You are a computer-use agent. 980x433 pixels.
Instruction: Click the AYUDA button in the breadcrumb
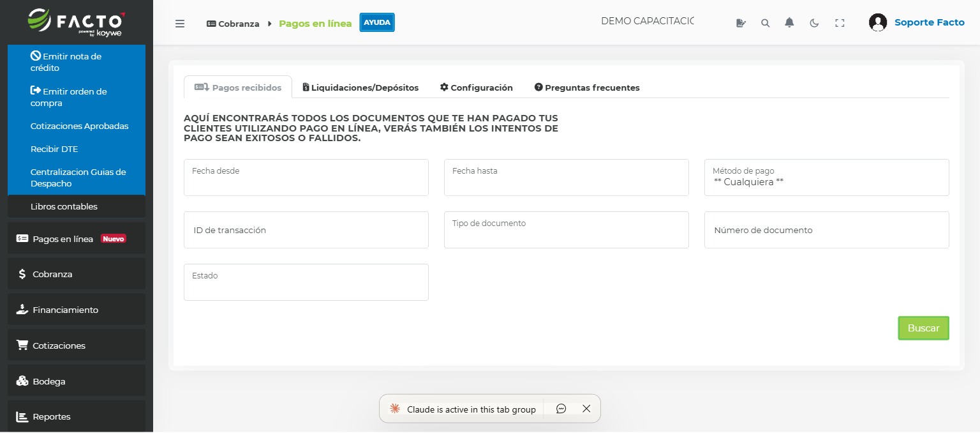coord(376,22)
